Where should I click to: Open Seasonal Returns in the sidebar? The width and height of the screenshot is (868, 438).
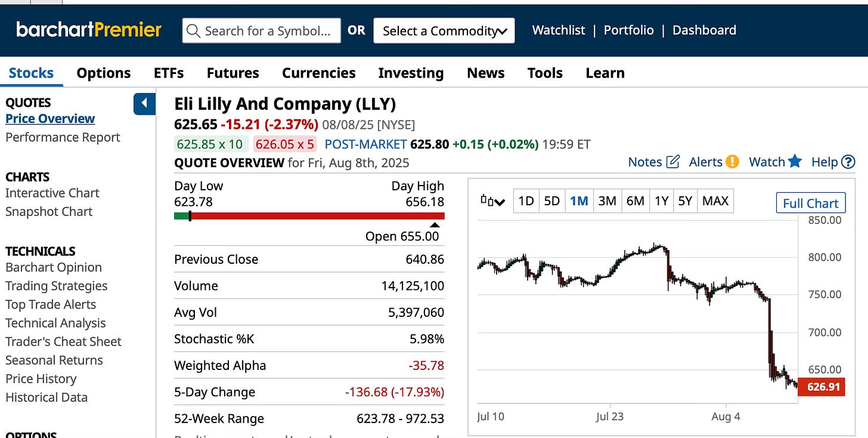click(54, 360)
